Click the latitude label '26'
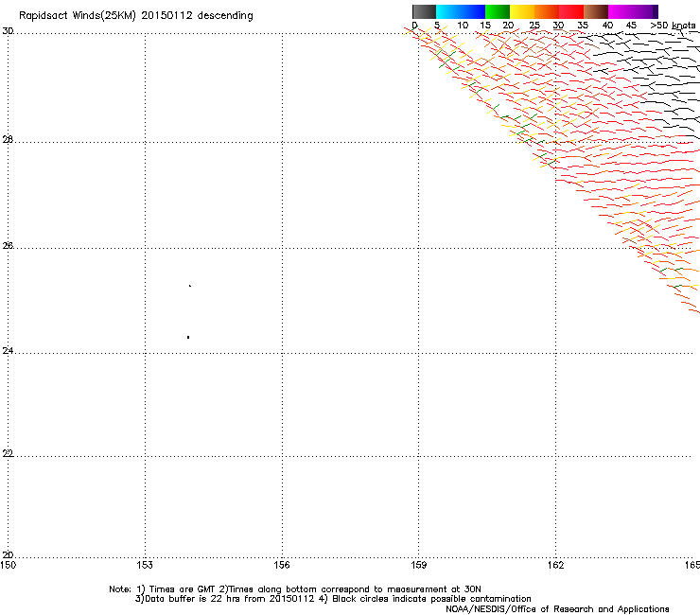 click(x=8, y=246)
